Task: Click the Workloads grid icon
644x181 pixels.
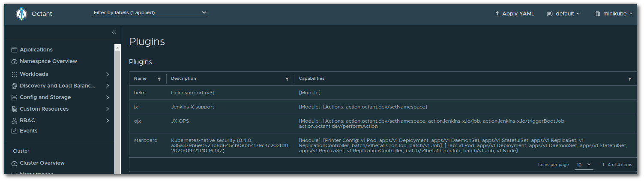Action: click(14, 74)
